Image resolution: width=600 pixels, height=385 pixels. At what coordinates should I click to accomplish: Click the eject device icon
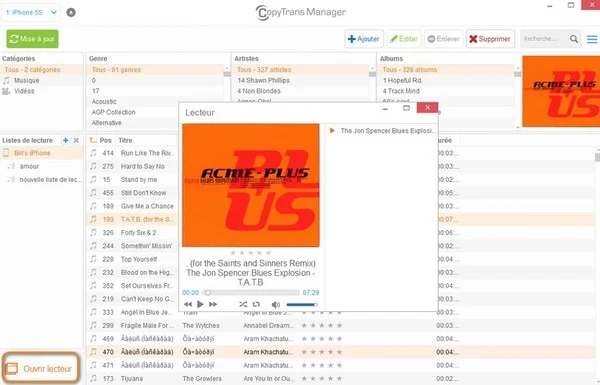[71, 13]
